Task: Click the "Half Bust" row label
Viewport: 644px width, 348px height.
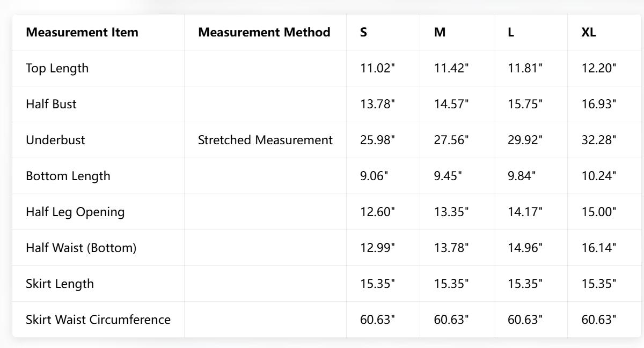Action: [x=51, y=104]
